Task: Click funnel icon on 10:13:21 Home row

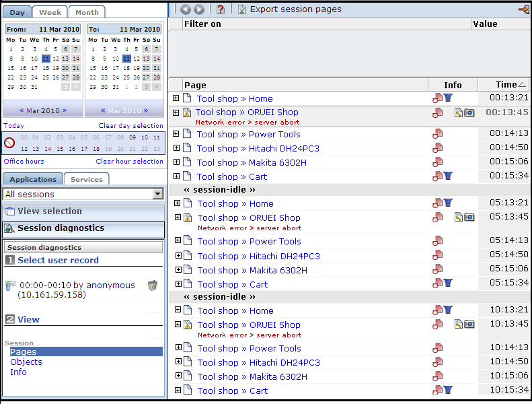Action: point(448,310)
